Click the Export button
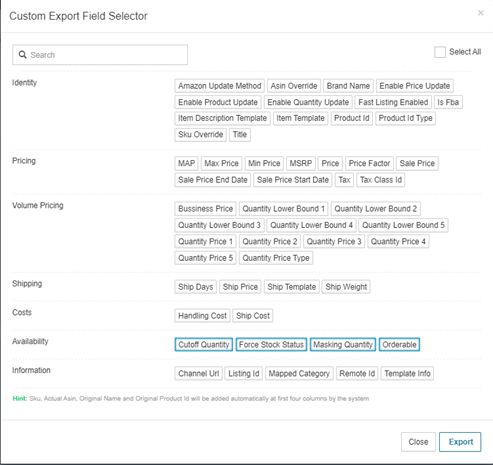Screen dimensions: 493x465 [460, 442]
